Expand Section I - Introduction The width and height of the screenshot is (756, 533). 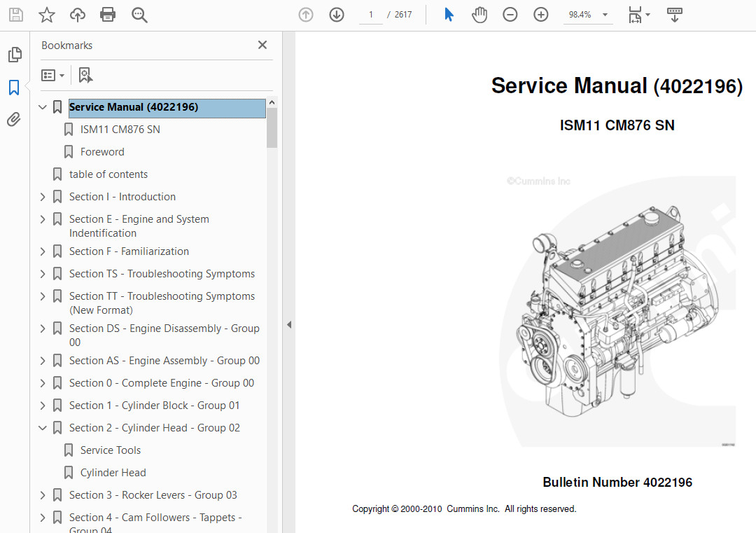click(x=43, y=197)
